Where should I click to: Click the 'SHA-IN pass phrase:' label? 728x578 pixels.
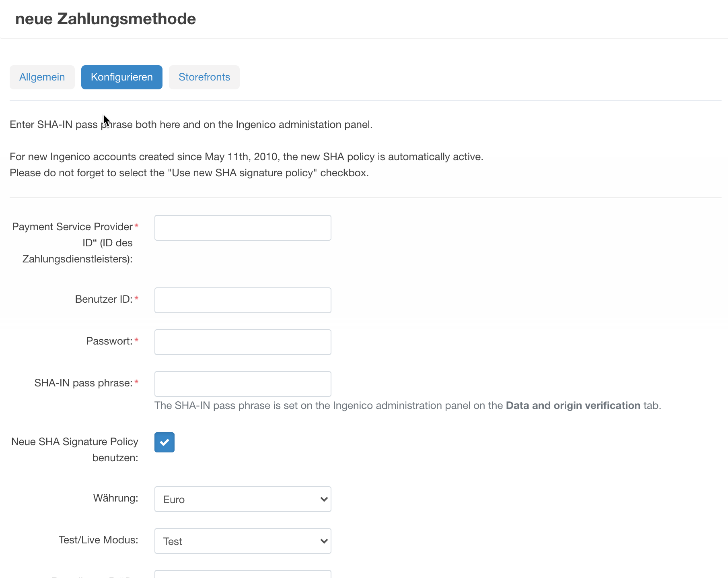tap(83, 383)
